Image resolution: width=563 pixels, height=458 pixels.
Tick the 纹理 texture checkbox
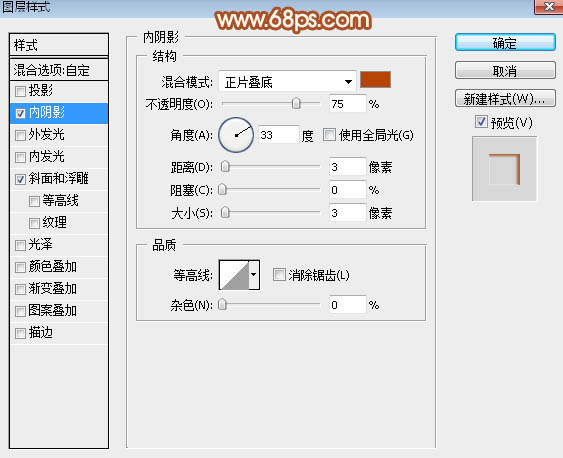tap(34, 223)
